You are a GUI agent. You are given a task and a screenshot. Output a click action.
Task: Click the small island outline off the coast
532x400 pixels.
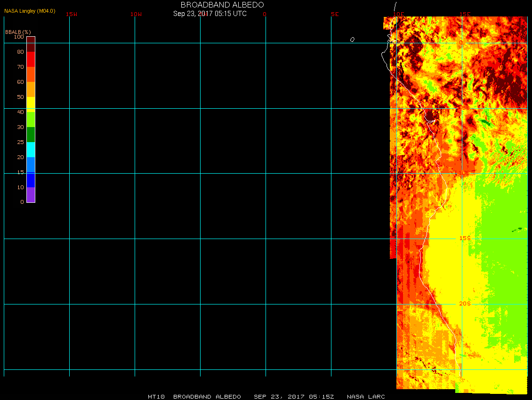(352, 40)
